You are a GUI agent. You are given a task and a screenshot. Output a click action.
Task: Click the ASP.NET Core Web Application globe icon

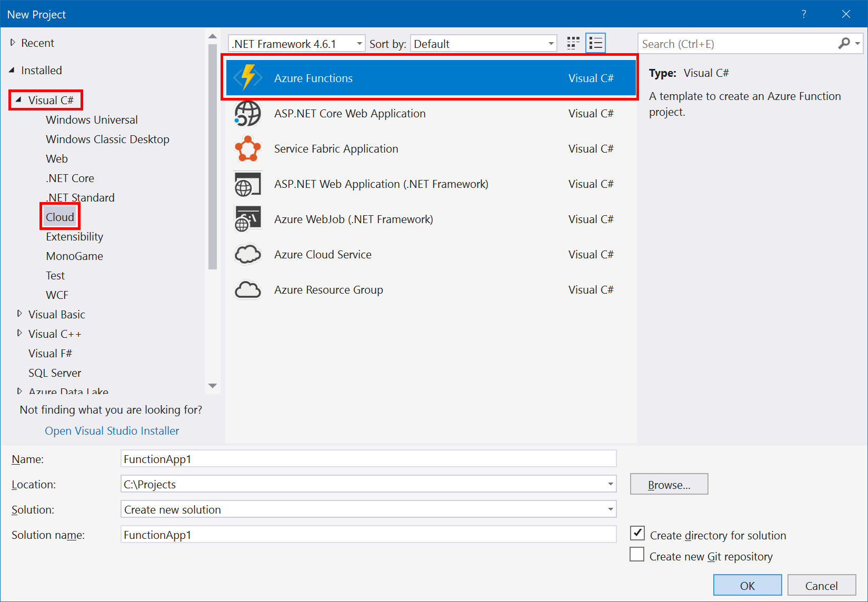[x=248, y=113]
